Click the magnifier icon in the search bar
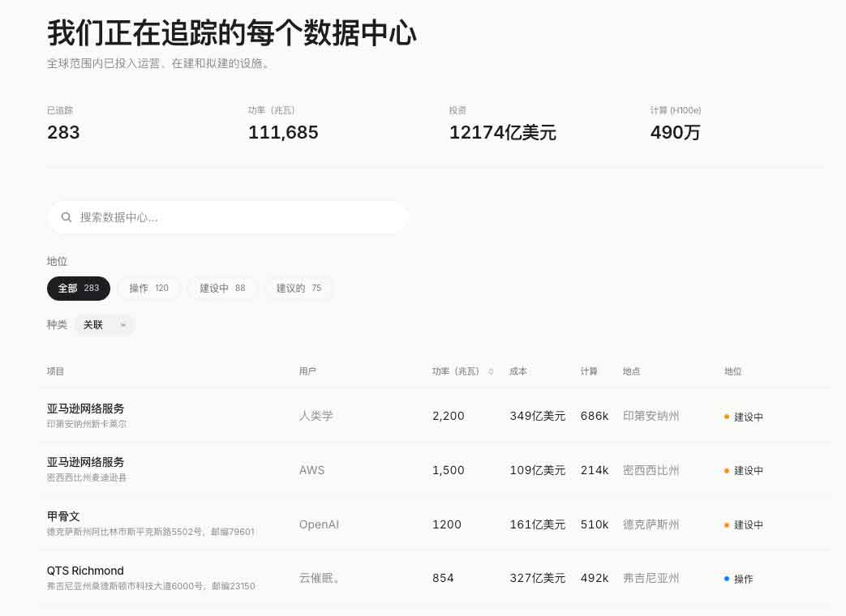The height and width of the screenshot is (616, 846). (x=67, y=216)
